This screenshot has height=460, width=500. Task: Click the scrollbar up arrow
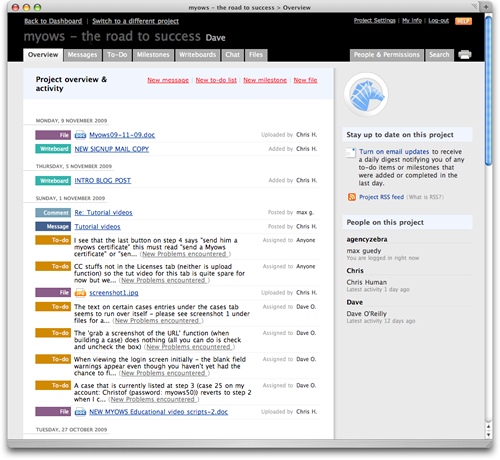tap(488, 427)
